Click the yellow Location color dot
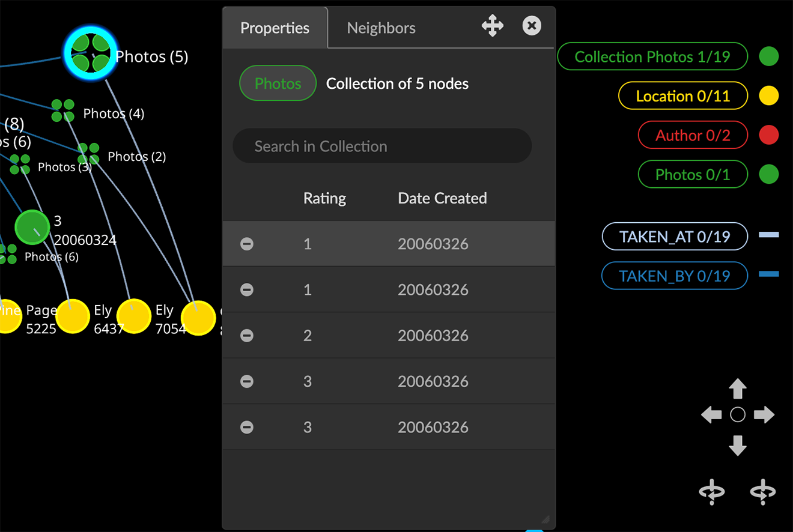Image resolution: width=793 pixels, height=532 pixels. click(768, 96)
